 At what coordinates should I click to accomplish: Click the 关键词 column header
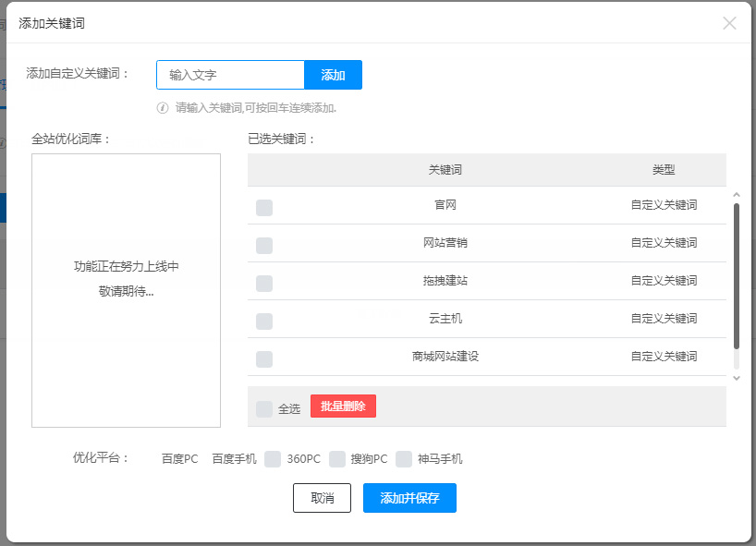tap(446, 170)
